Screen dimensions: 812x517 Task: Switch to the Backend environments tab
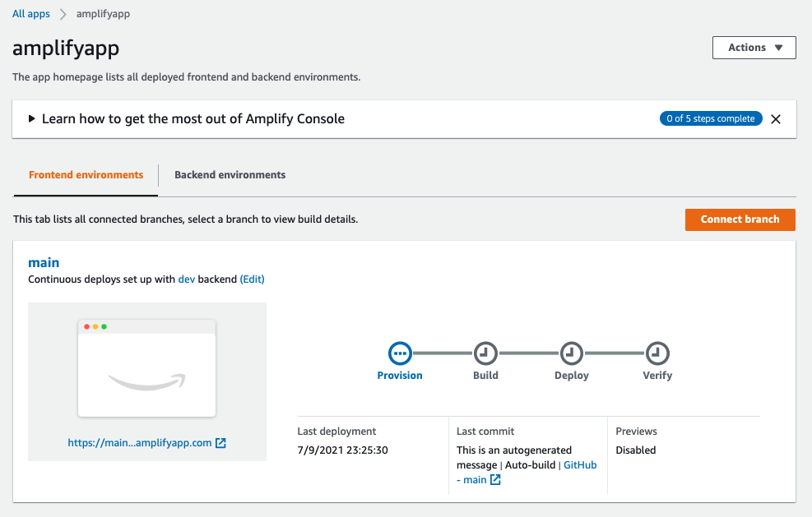(230, 175)
